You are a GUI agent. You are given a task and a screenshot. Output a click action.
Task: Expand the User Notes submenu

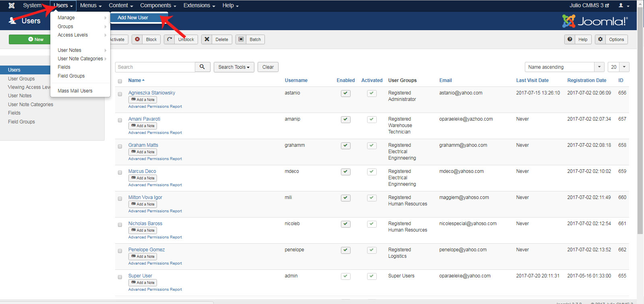[80, 50]
